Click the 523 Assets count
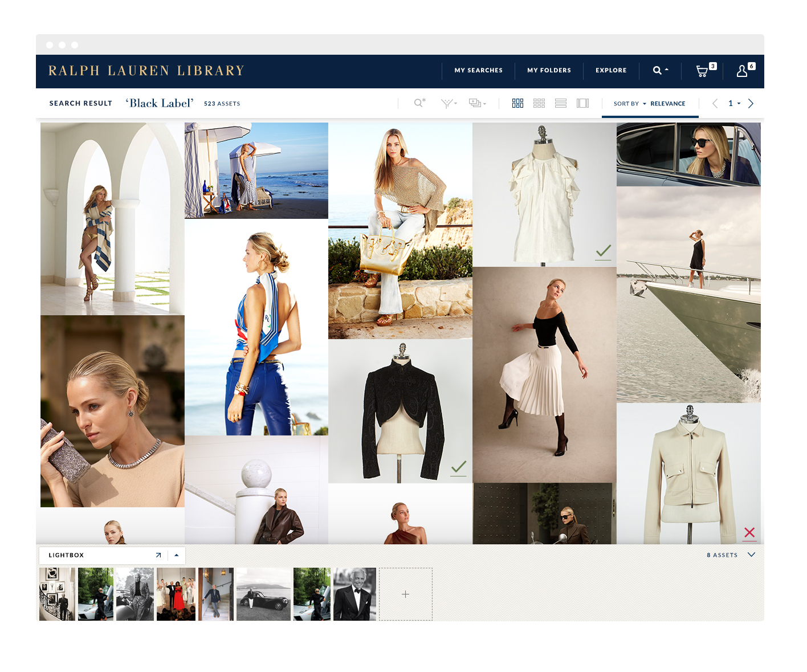Screen dimensions: 807x672 pyautogui.click(x=222, y=104)
